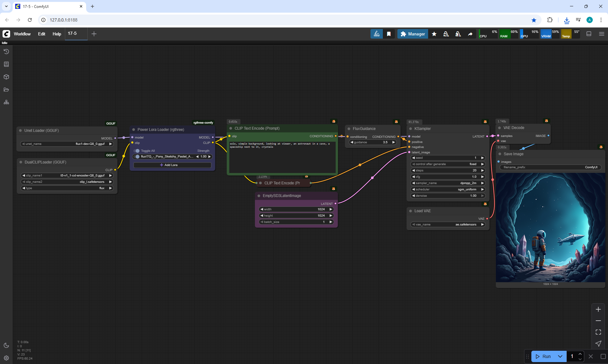Click the Manager button
Viewport: 608px width, 364px height.
point(413,34)
